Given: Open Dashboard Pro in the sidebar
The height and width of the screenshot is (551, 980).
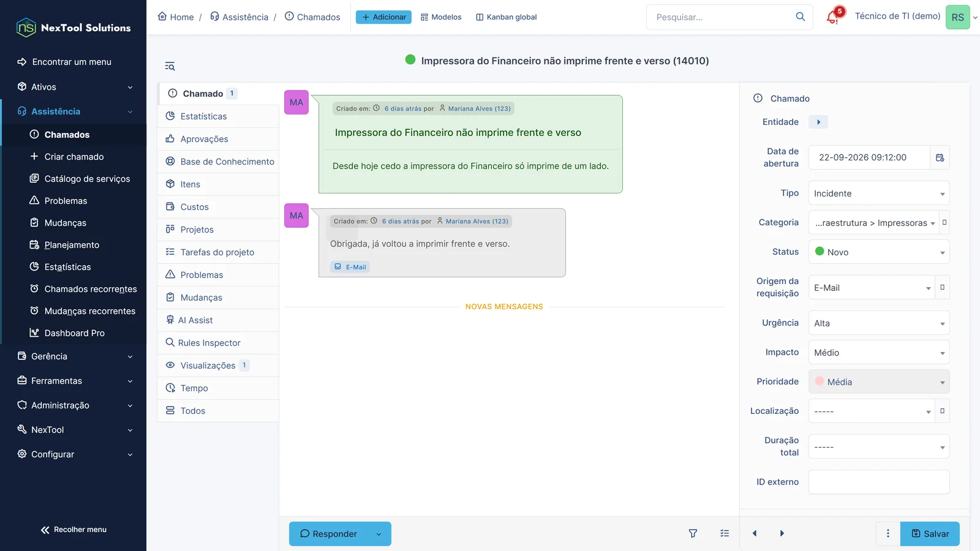Looking at the screenshot, I should coord(74,333).
